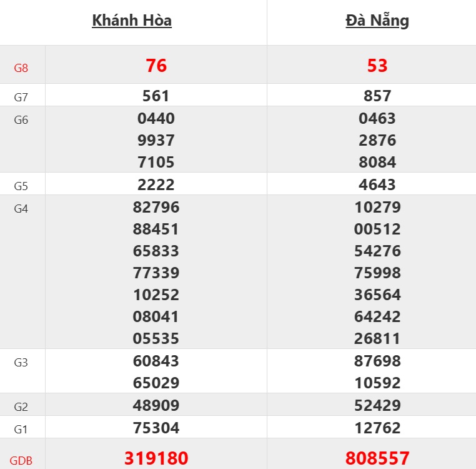Image resolution: width=476 pixels, height=469 pixels.
Task: Select Khánh Hòa G7 number 561
Action: click(156, 96)
